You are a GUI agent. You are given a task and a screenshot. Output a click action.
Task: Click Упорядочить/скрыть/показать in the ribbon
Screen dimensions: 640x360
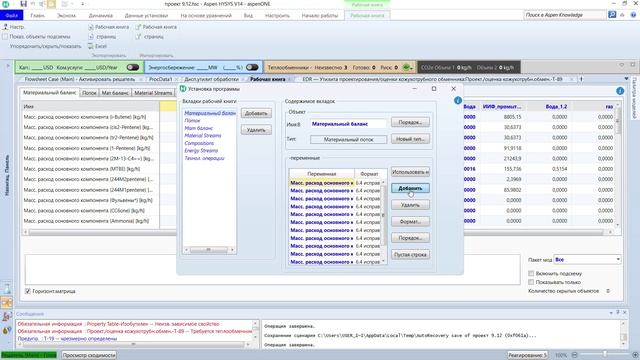tap(45, 46)
